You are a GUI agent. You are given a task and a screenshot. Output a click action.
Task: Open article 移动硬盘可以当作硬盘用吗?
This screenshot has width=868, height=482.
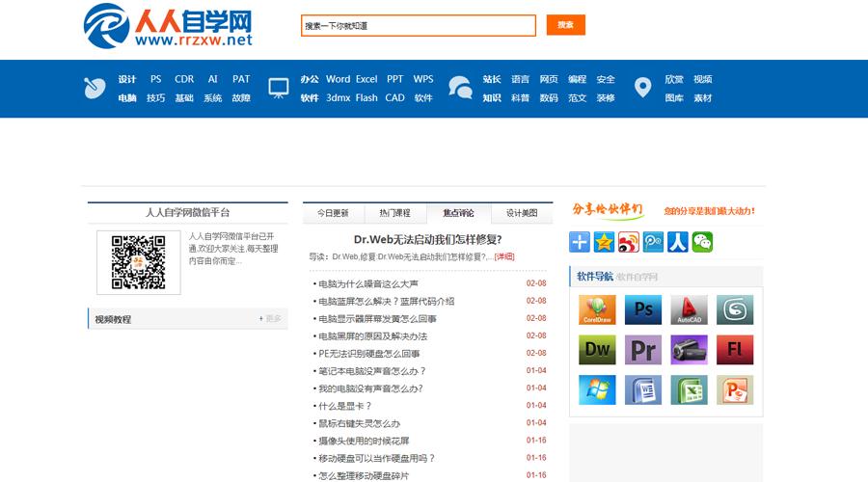[377, 458]
